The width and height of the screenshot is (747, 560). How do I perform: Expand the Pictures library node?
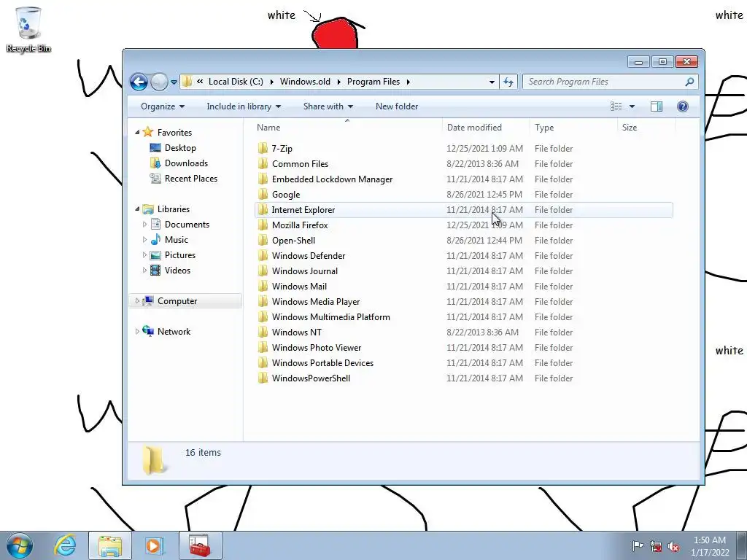[x=144, y=254]
